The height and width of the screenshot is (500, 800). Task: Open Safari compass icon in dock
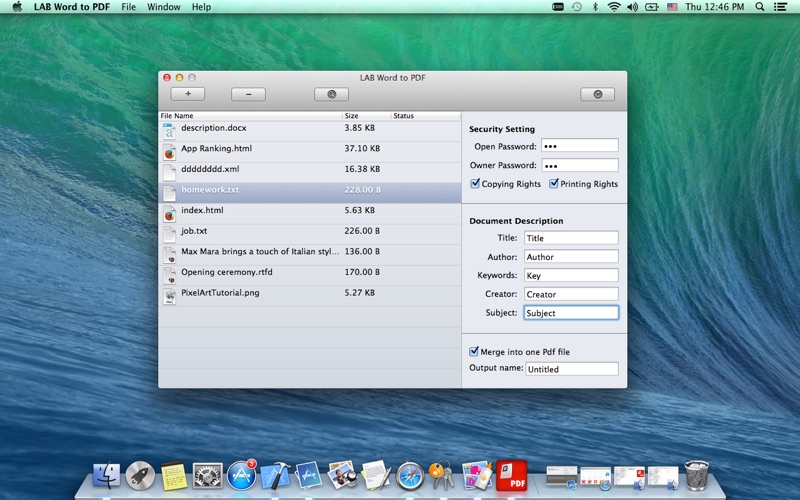[x=410, y=476]
